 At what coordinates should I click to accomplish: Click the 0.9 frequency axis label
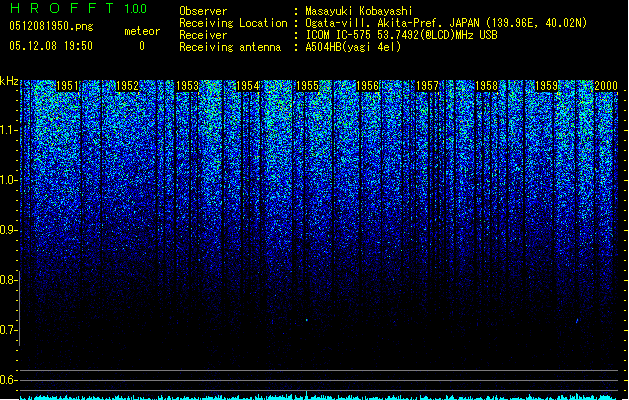pos(8,230)
